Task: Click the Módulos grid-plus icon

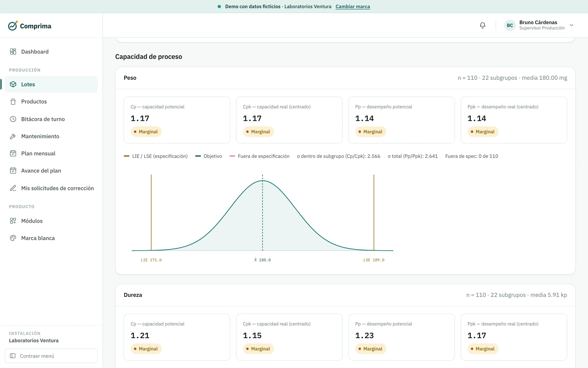Action: [13, 221]
